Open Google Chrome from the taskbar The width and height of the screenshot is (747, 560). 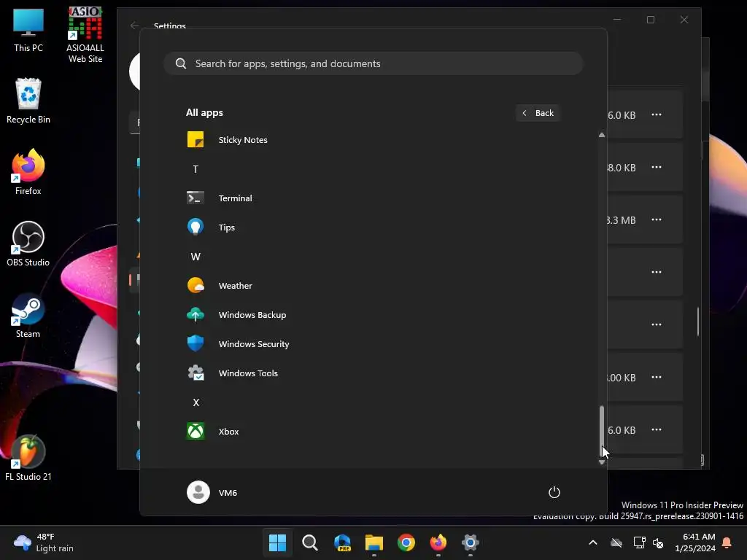(x=406, y=542)
